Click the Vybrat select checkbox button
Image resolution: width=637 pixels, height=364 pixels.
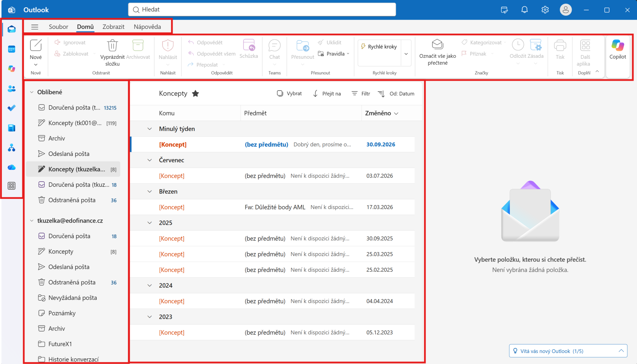[x=289, y=94]
